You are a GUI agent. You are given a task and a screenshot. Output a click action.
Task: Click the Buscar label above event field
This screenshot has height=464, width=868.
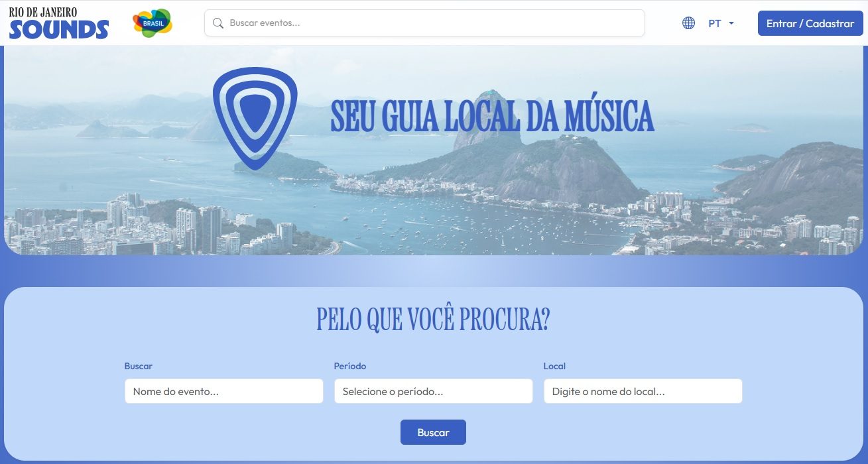point(139,366)
